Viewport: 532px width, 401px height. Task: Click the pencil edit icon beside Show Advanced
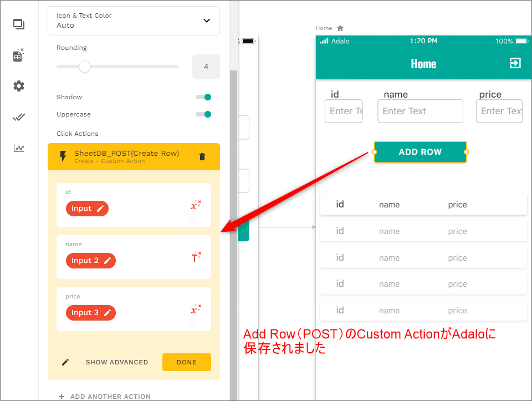tap(65, 362)
